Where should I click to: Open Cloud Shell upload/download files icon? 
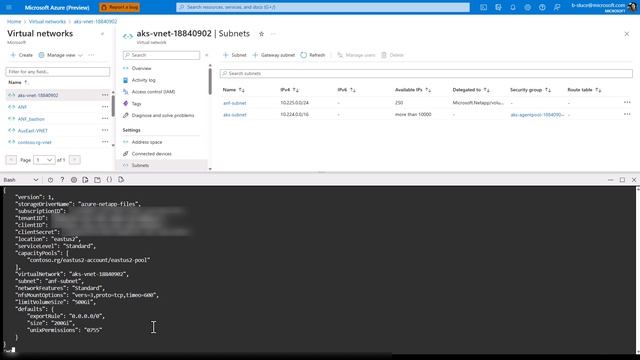(x=85, y=180)
